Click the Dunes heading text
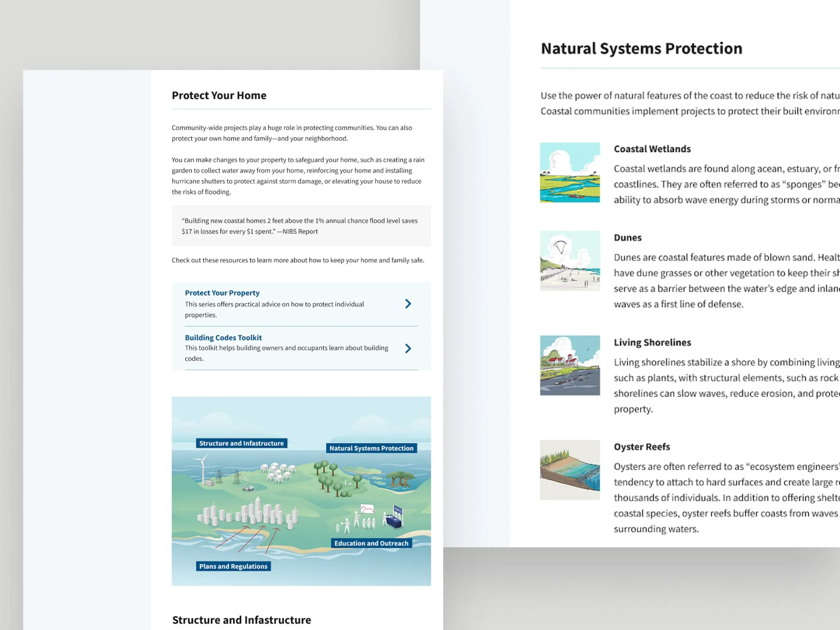 (x=627, y=238)
